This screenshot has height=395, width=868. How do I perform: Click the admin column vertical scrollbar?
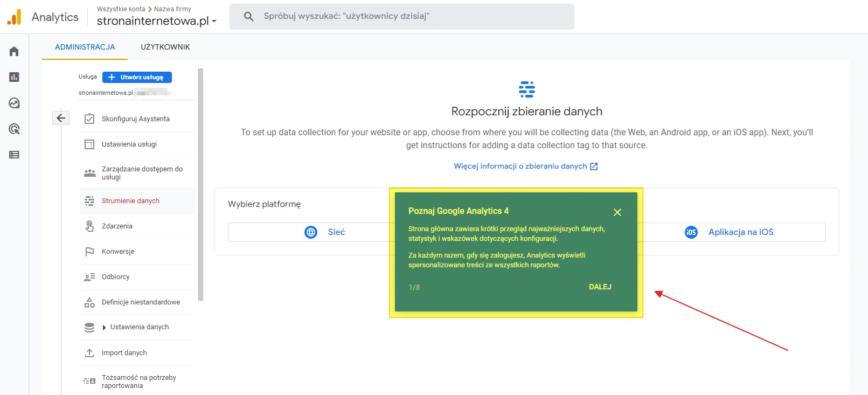[200, 184]
